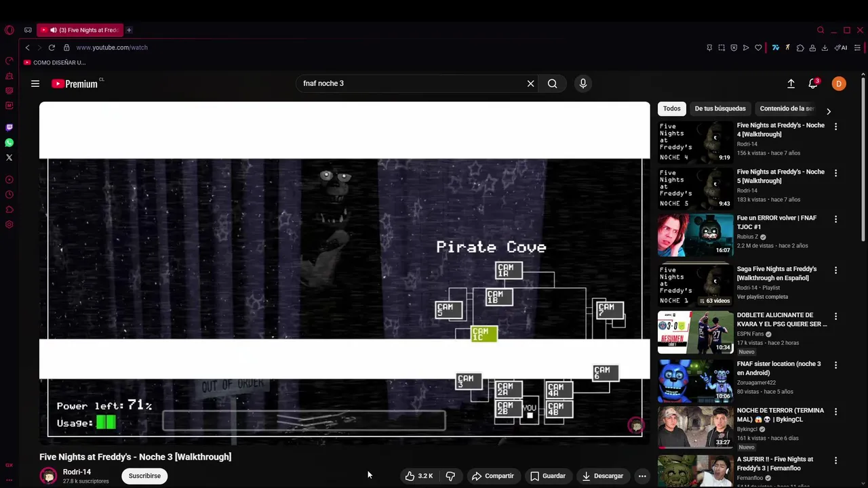This screenshot has width=868, height=488.
Task: Add page to bookmarks with the heart
Action: pyautogui.click(x=758, y=47)
